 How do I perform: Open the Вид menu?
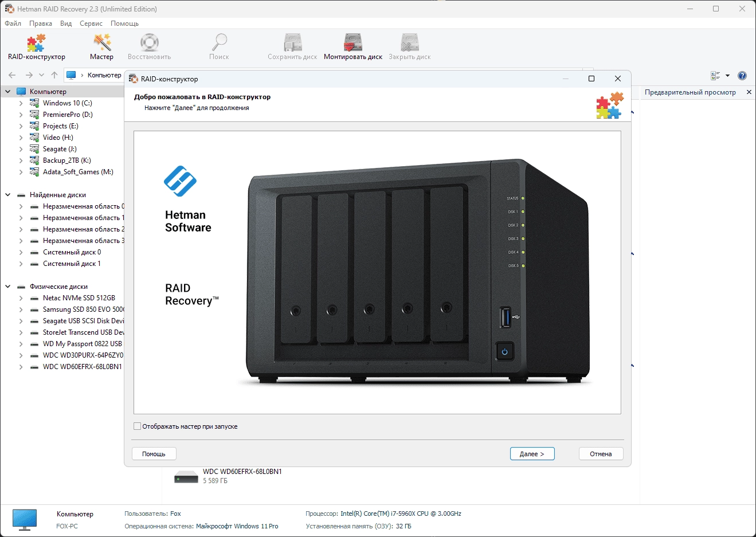coord(66,23)
